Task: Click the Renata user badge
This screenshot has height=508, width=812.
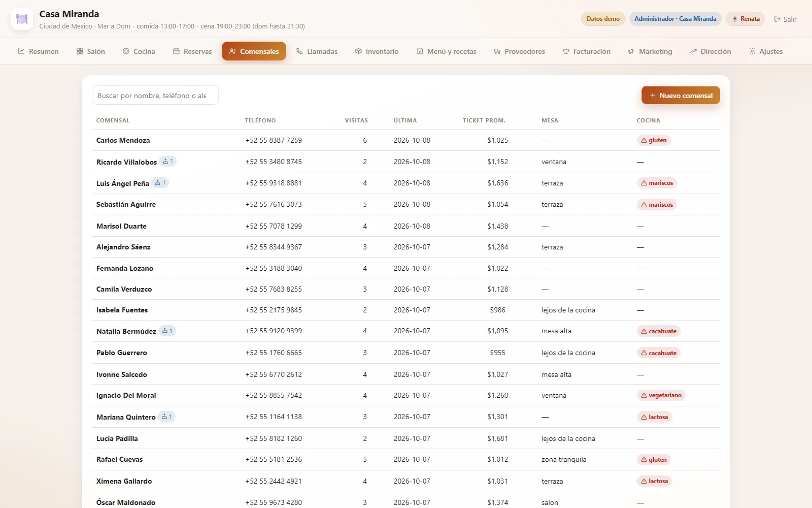Action: [746, 19]
